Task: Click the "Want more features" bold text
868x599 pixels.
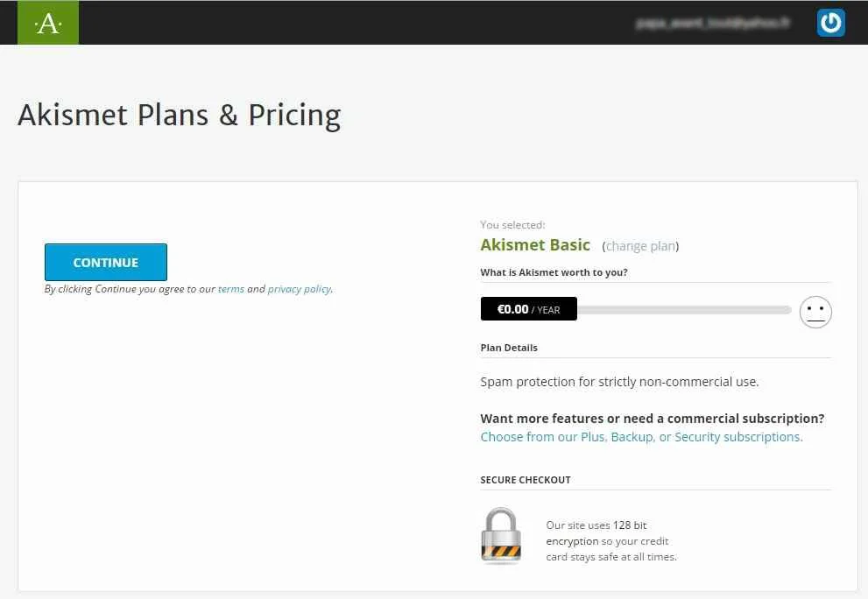Action: (652, 419)
